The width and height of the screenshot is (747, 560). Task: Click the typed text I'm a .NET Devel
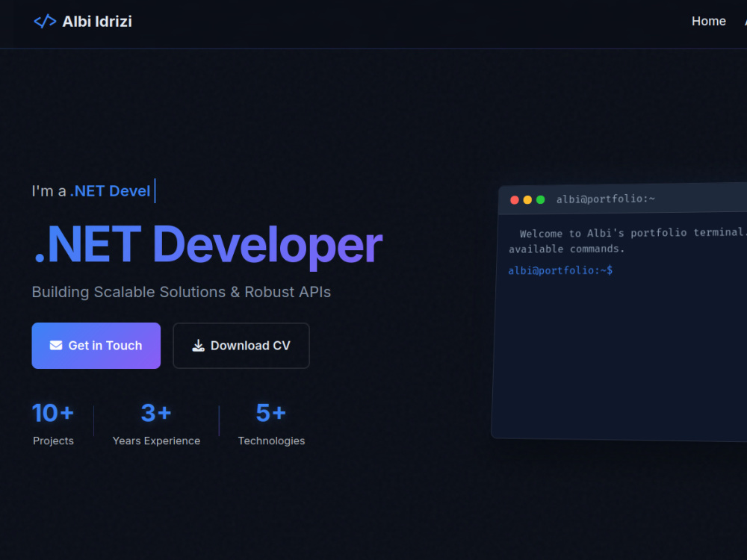[x=91, y=191]
